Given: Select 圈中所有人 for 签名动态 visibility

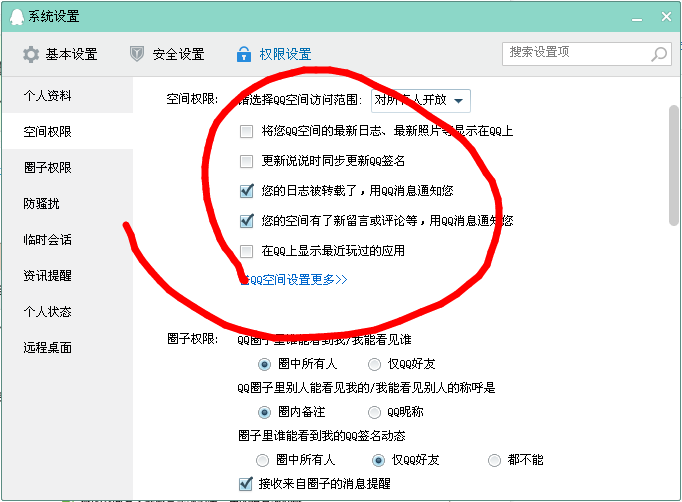Looking at the screenshot, I should click(x=262, y=460).
